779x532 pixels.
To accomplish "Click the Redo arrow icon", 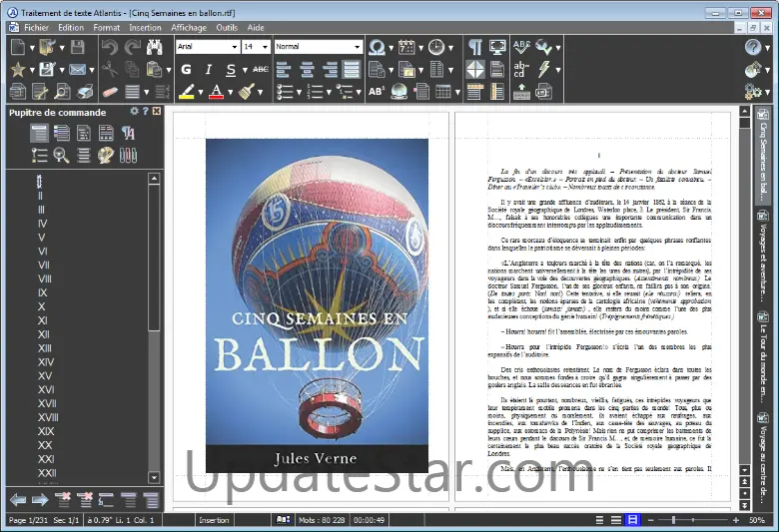I will tap(132, 47).
